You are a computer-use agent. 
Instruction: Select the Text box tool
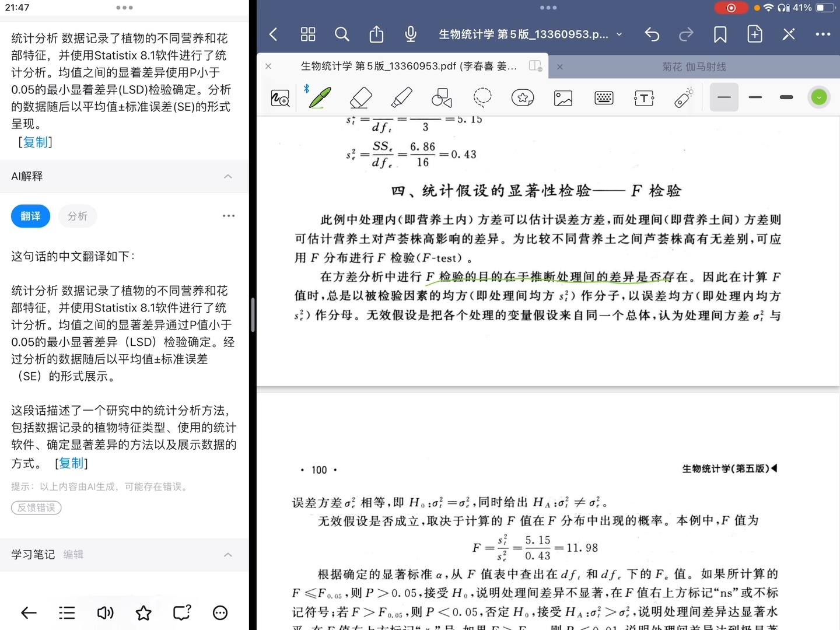coord(644,98)
